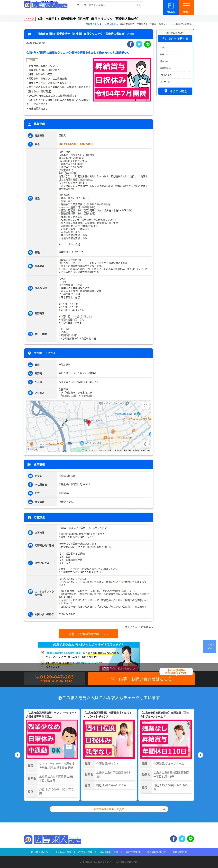
Task: Click the 給与 yen row icon
Action: click(30, 144)
